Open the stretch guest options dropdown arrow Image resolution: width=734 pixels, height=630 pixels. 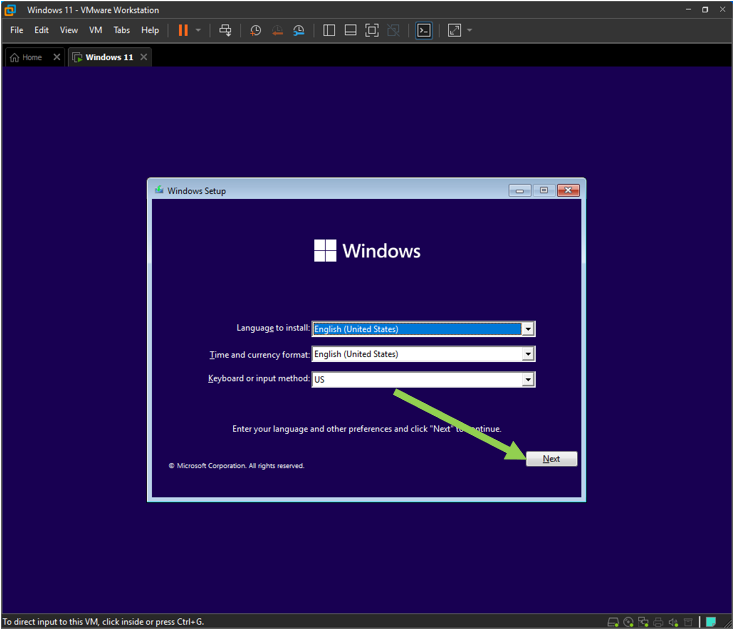pos(470,30)
